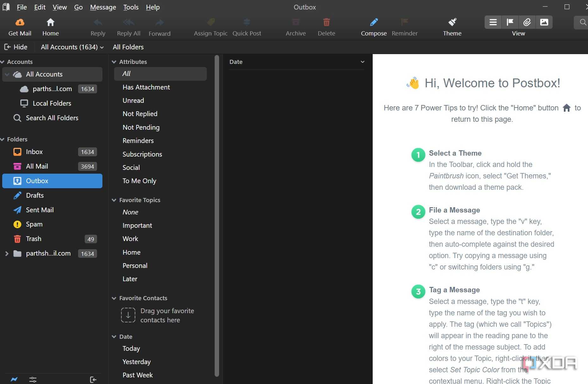This screenshot has width=588, height=384.
Task: Collapse the Date filter section
Action: tap(114, 337)
